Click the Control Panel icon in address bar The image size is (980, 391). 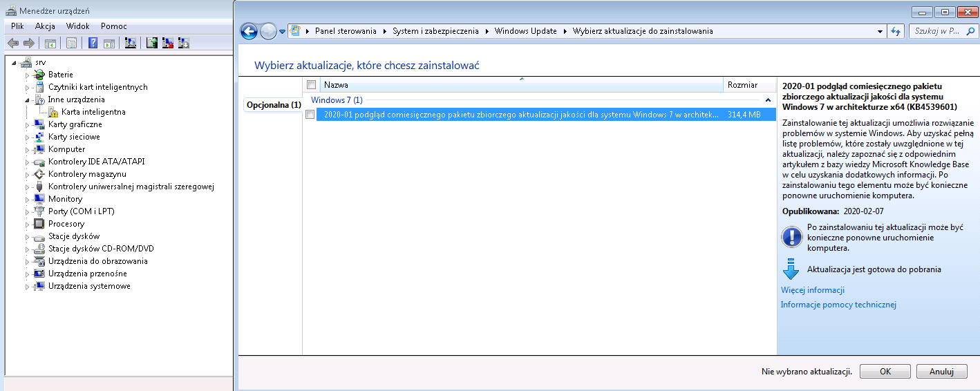296,31
